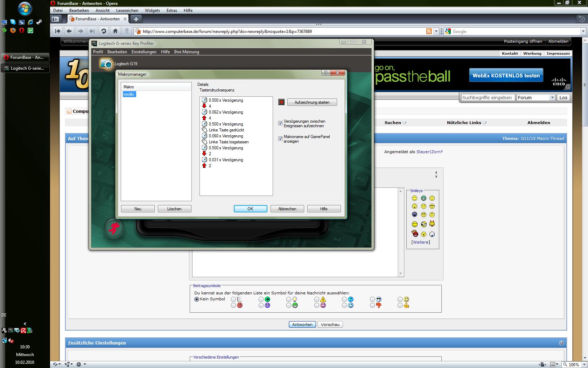Select the angry red face symbol radio

coord(233,306)
